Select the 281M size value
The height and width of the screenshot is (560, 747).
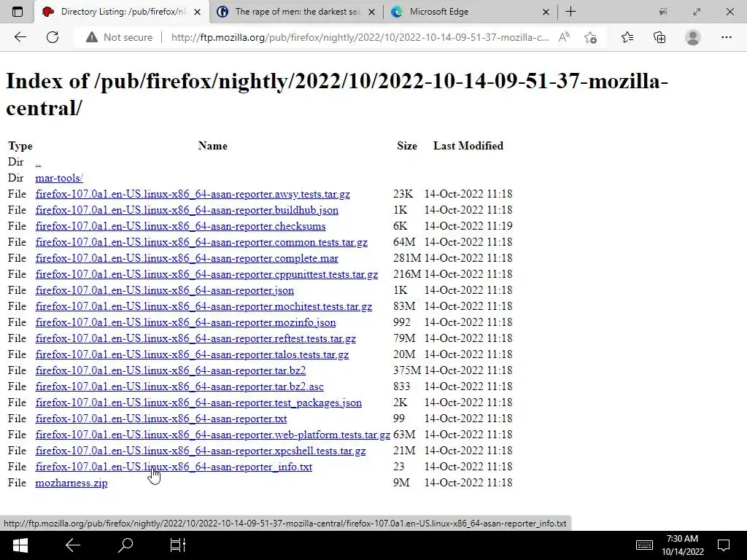(x=407, y=258)
